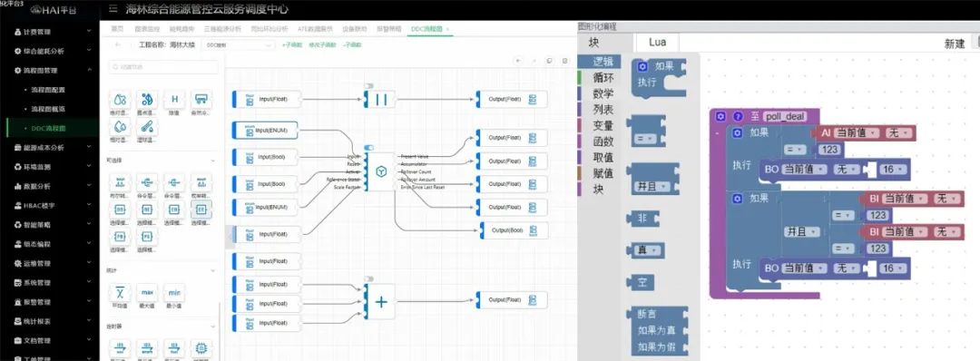
Task: Select the chip-shaped timer palette icon
Action: click(x=201, y=348)
